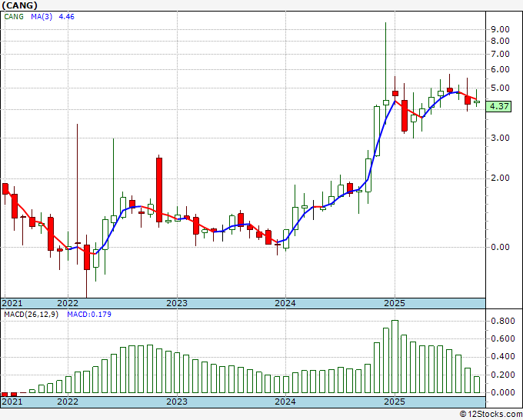Click the last MACD histogram bar

tap(477, 385)
